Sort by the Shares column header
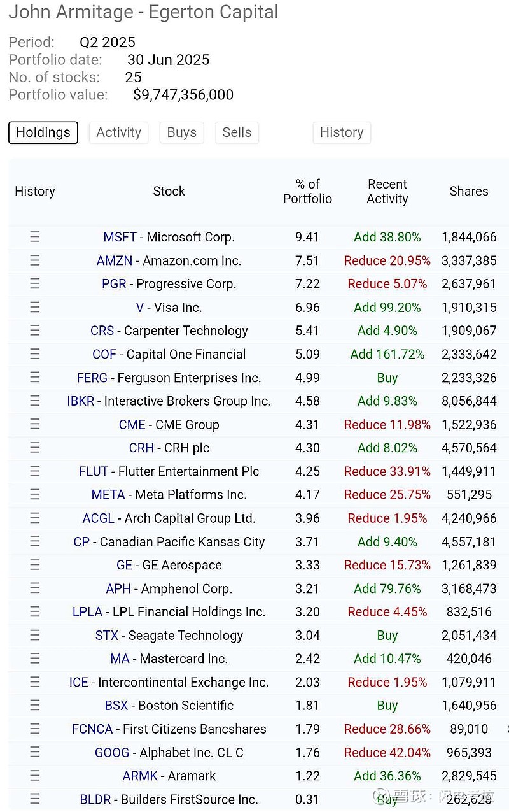 [x=469, y=191]
